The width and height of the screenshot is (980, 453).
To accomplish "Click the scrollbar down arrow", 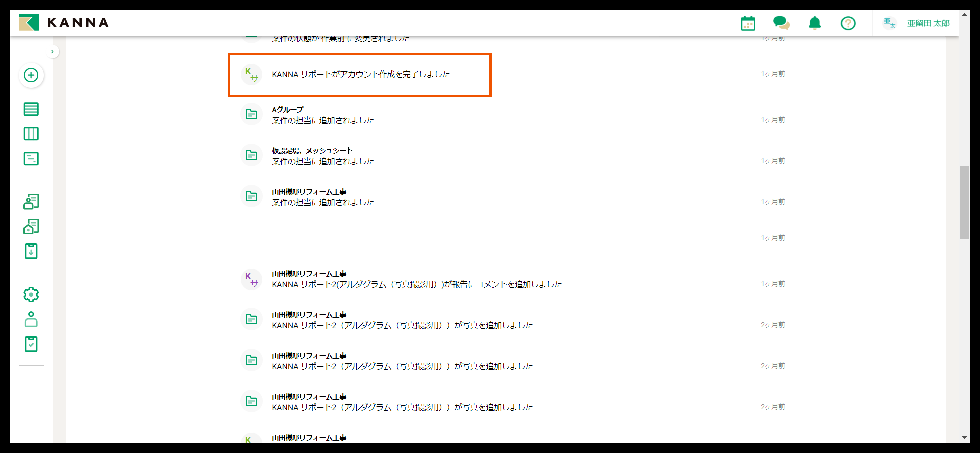I will click(964, 438).
